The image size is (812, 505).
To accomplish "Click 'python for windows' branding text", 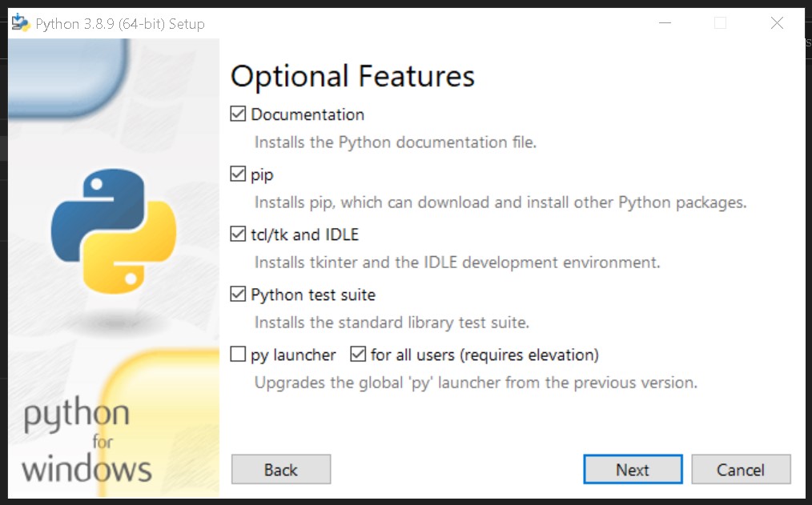I will click(x=87, y=441).
